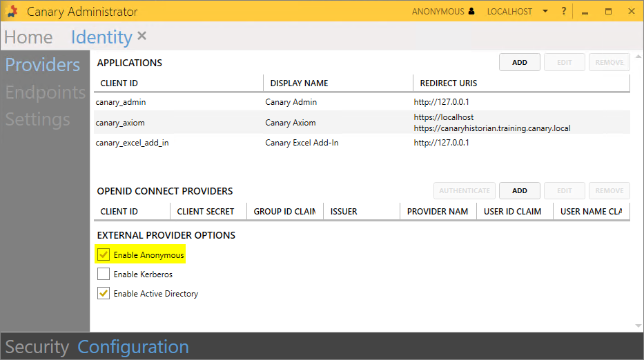
Task: Uncheck the Enable Active Directory checkbox
Action: (x=104, y=294)
